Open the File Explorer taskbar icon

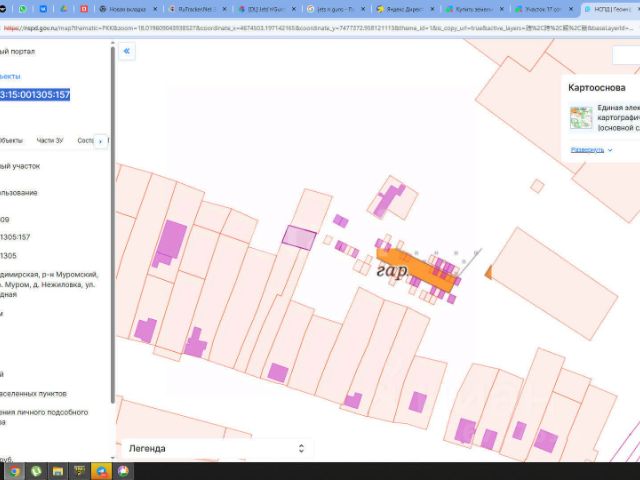coord(58,471)
